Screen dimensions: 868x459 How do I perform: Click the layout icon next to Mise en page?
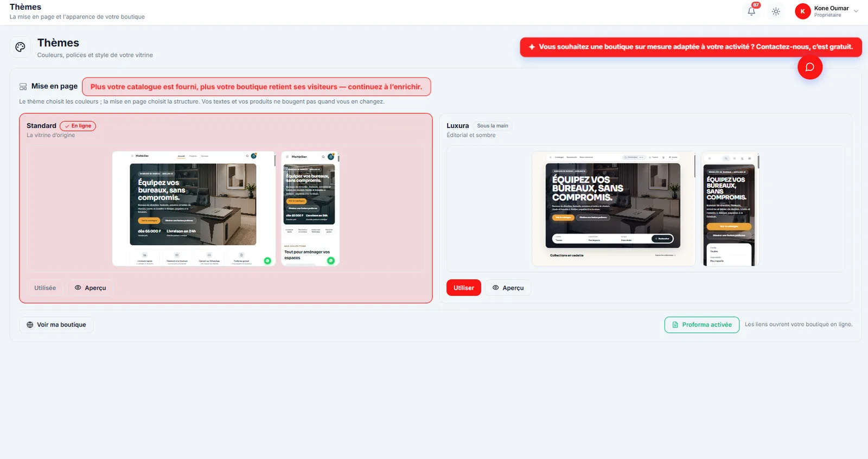[x=23, y=87]
